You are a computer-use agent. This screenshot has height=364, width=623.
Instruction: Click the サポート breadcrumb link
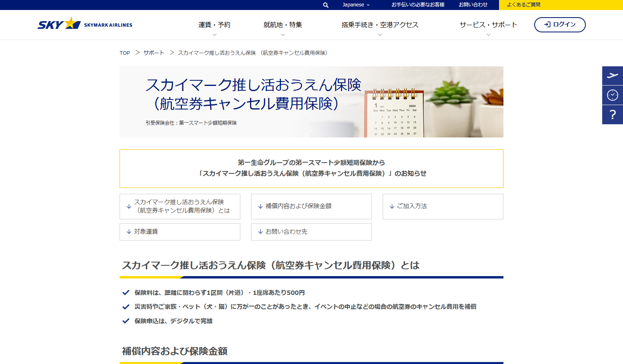[154, 53]
